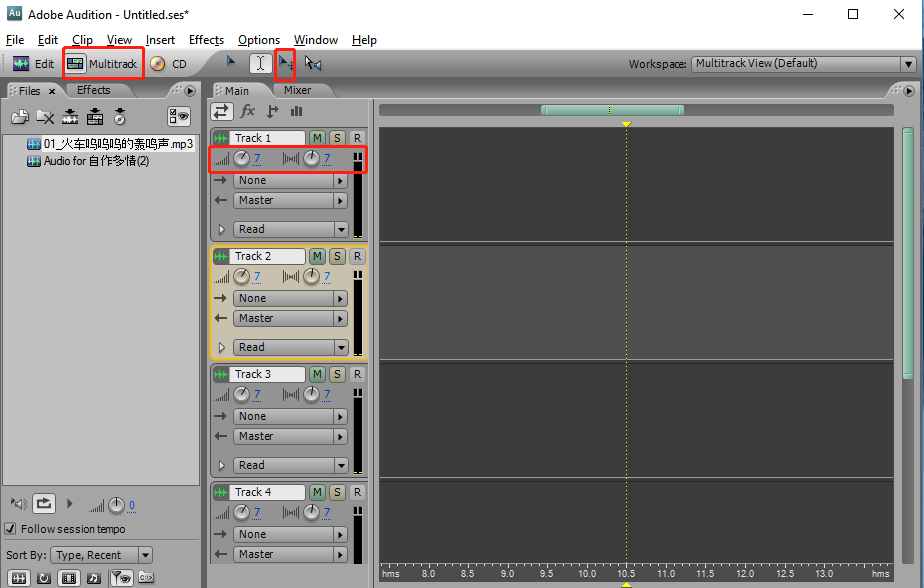Open the Clip menu
Viewport: 924px width, 588px height.
82,39
